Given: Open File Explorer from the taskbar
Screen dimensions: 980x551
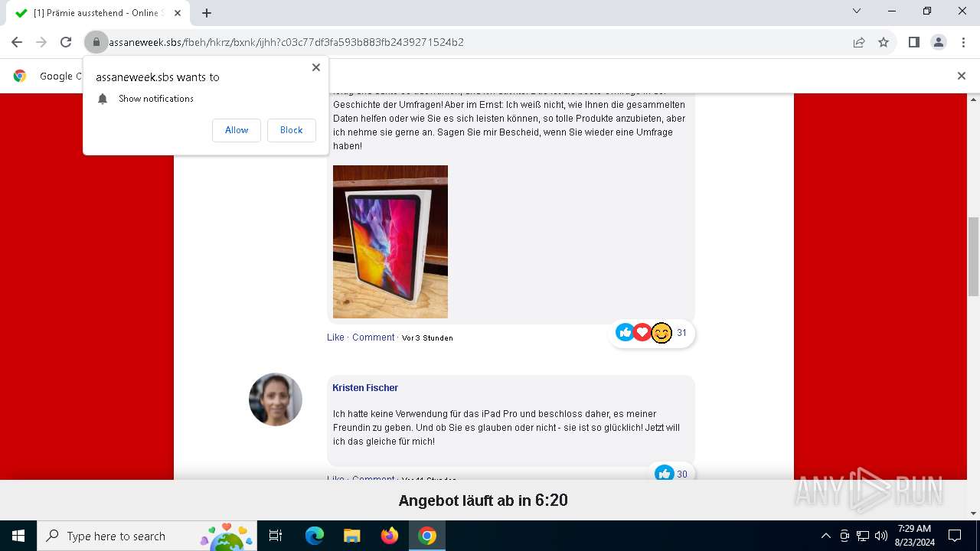Looking at the screenshot, I should tap(351, 536).
